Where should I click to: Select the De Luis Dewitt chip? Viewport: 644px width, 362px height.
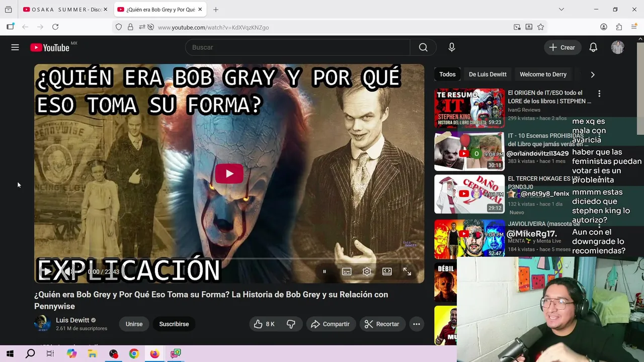tap(488, 74)
